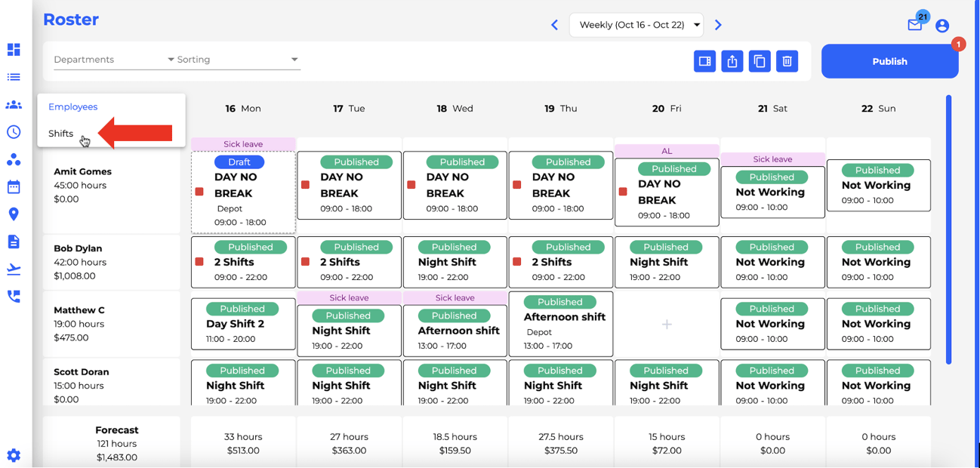
Task: Go to next week with right arrow
Action: pos(718,24)
